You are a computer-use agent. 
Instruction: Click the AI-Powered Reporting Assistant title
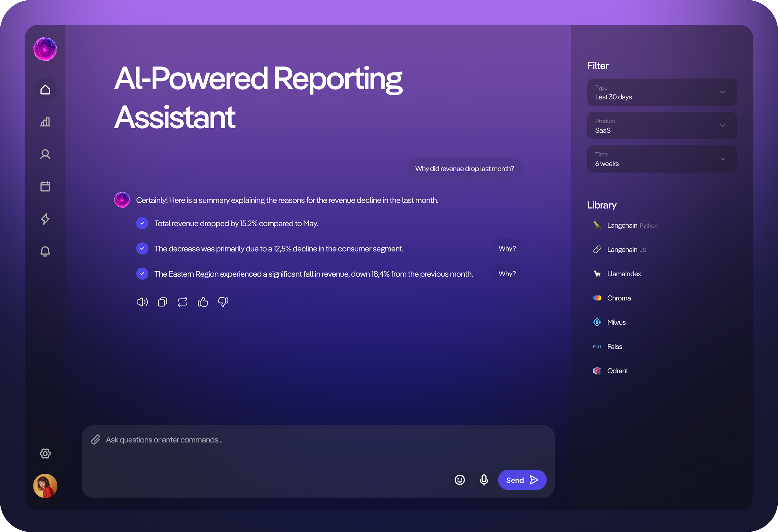(x=258, y=98)
